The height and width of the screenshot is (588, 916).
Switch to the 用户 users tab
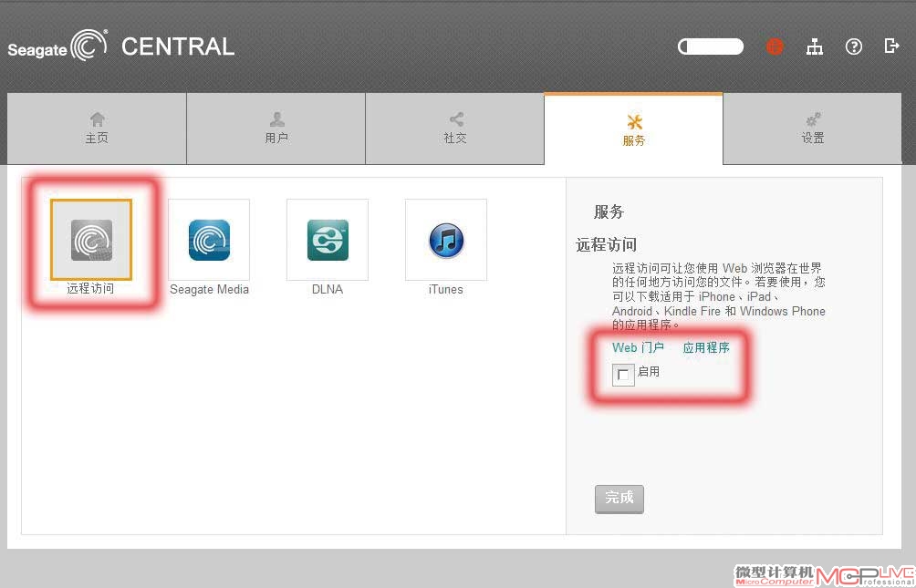[x=276, y=129]
